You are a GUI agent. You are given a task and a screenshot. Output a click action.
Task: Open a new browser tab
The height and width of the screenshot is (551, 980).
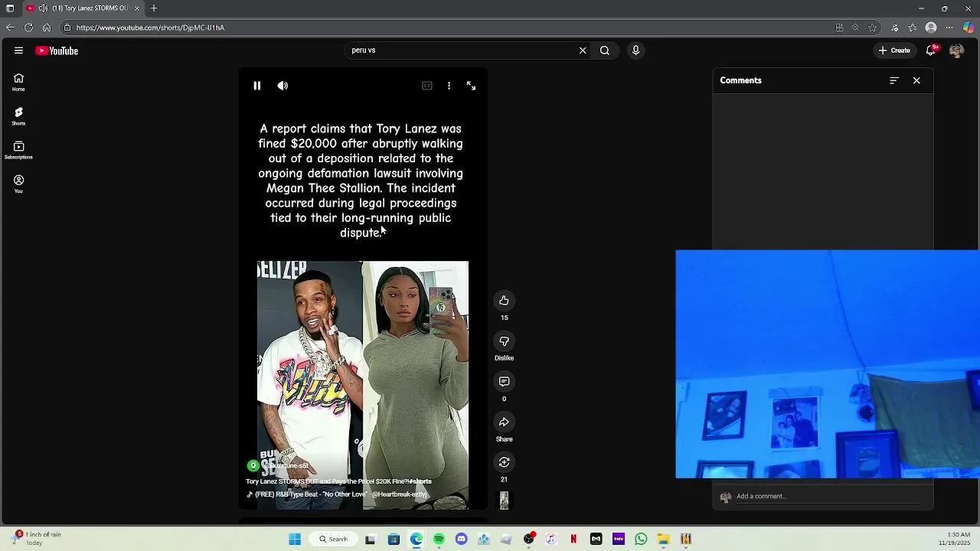click(154, 8)
